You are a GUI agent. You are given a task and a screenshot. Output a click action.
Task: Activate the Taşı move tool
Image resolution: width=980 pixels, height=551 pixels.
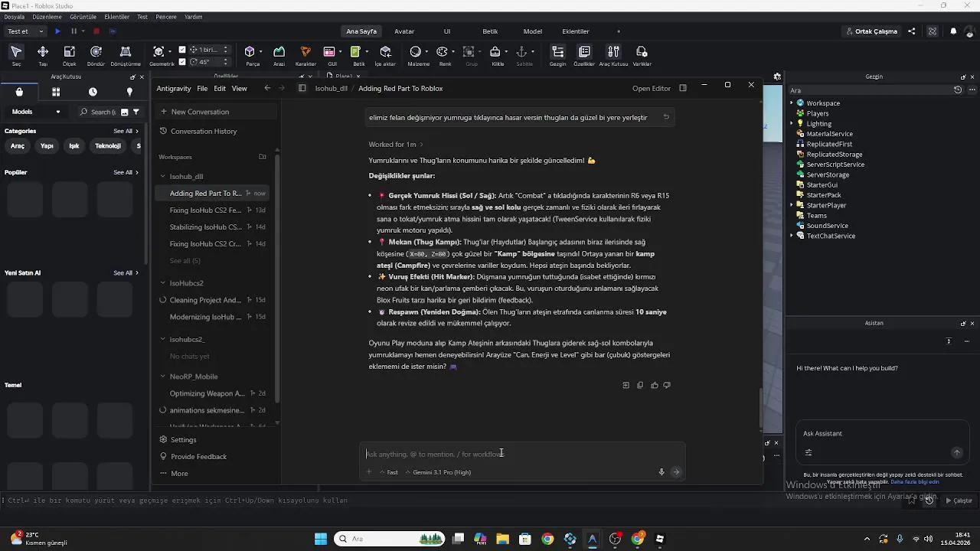tap(43, 55)
